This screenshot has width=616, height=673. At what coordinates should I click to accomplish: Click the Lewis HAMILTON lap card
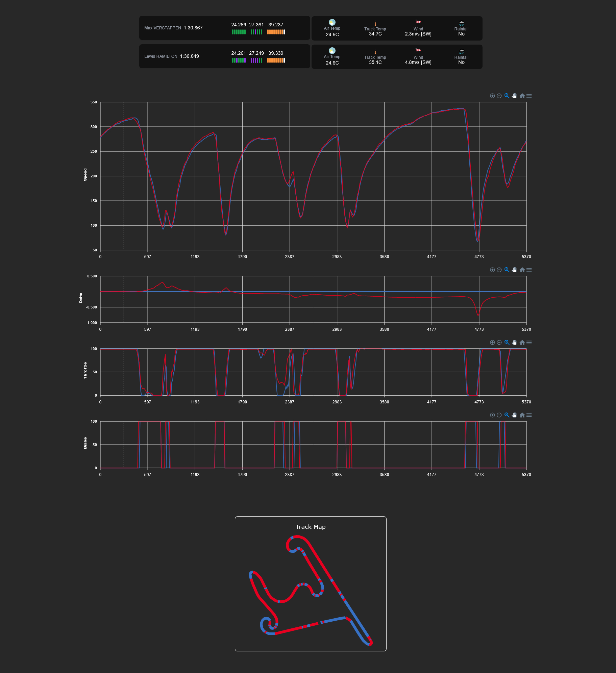[x=225, y=56]
